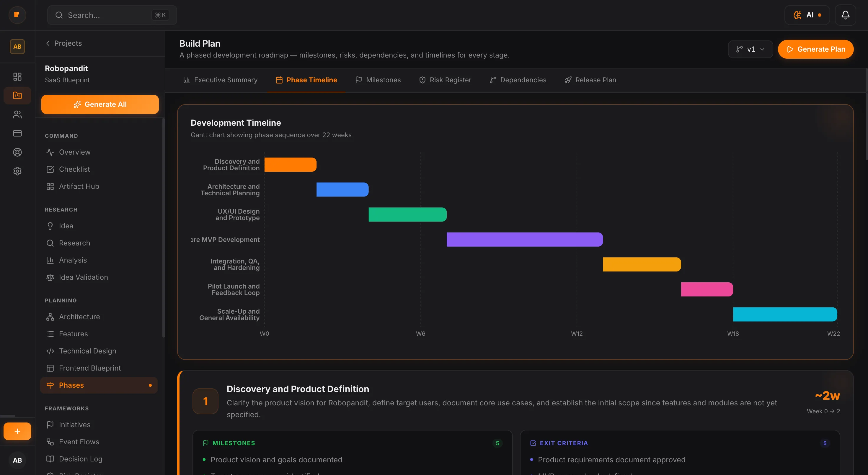Click the amber Integration, QA, and Hardening bar
Image resolution: width=868 pixels, height=475 pixels.
[x=642, y=264]
